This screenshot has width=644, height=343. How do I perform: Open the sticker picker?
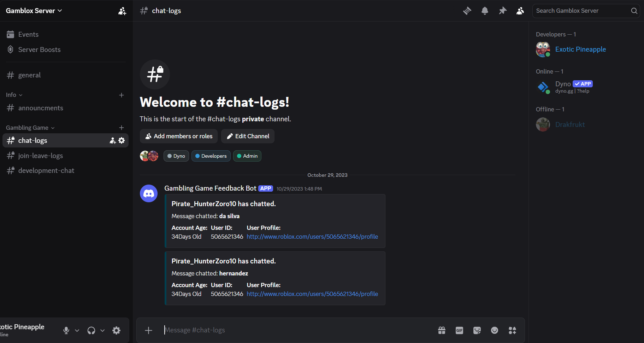point(477,330)
